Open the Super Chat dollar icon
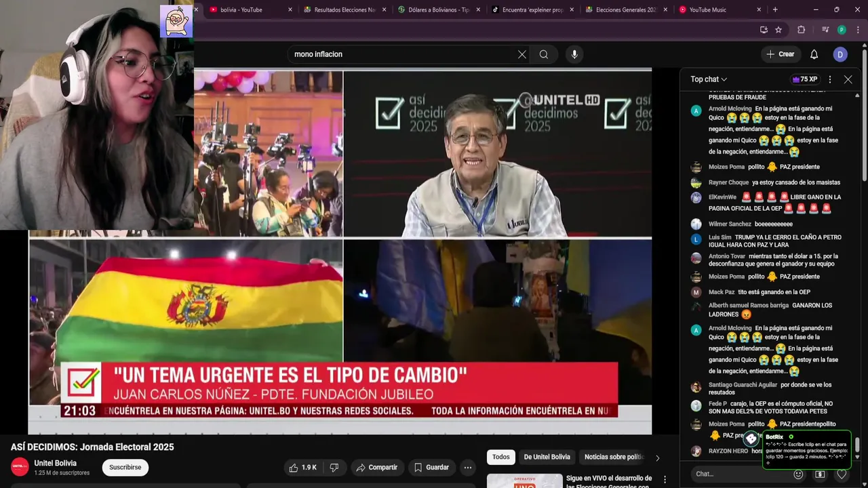This screenshot has width=868, height=488. [x=820, y=474]
